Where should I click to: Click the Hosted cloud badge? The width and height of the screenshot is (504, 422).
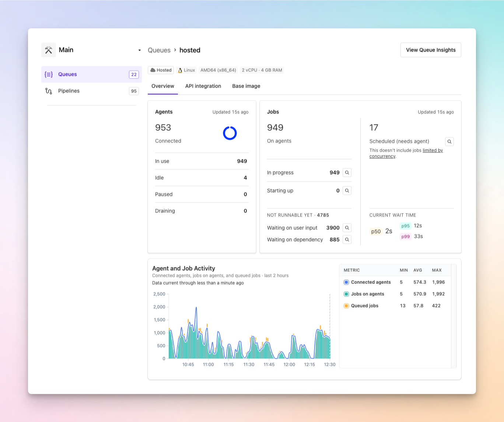161,70
